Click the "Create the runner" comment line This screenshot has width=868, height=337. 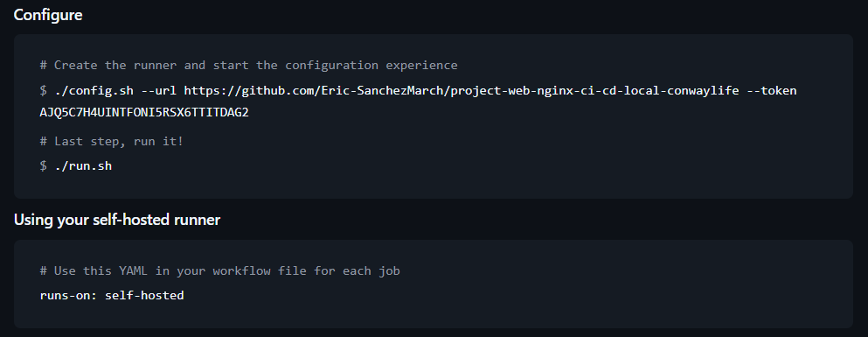tap(248, 66)
